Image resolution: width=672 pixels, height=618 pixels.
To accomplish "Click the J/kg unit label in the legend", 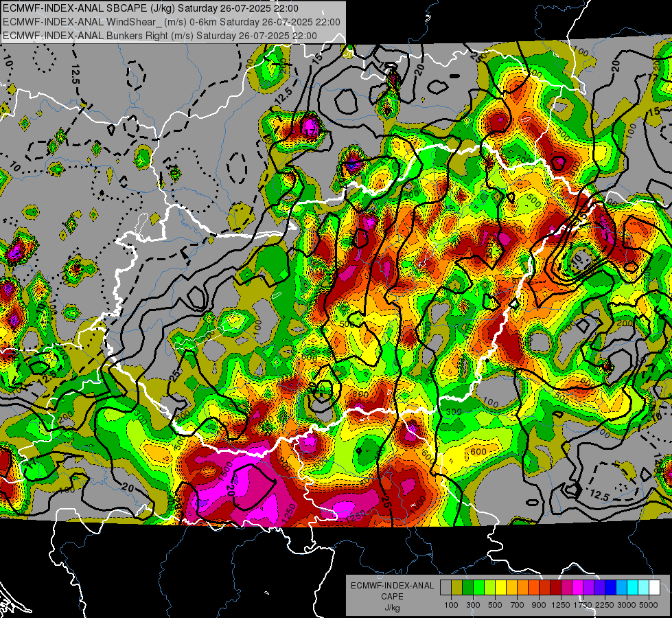I will [x=392, y=608].
